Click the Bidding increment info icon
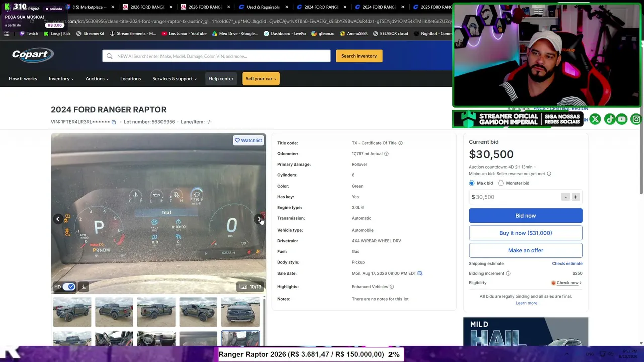The width and height of the screenshot is (644, 362). [x=508, y=274]
